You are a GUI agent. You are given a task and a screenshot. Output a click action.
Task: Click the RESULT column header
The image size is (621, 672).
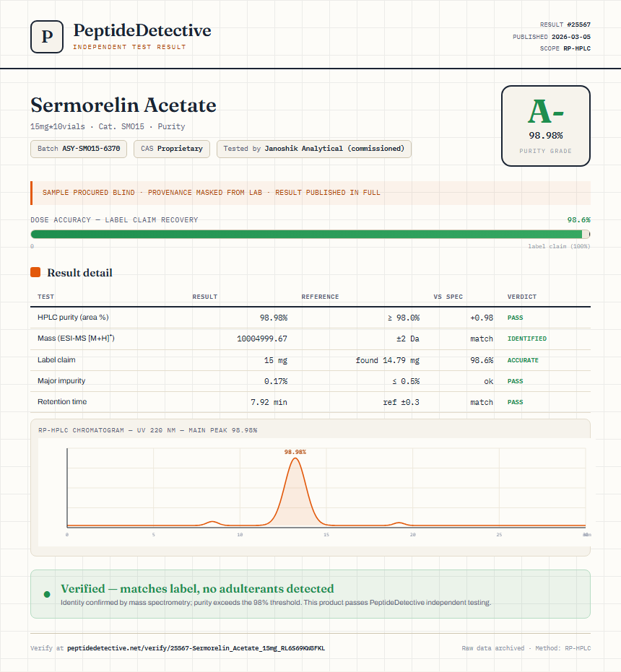[205, 297]
